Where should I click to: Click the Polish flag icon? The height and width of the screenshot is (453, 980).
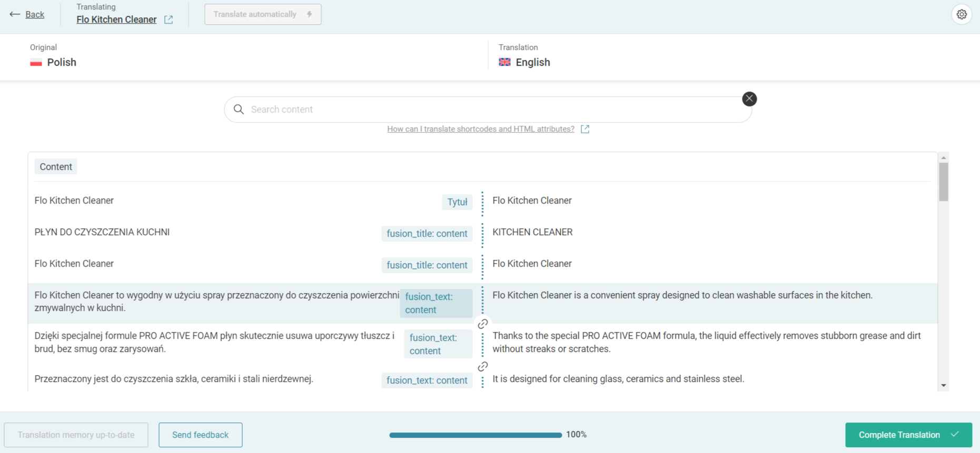coord(36,63)
